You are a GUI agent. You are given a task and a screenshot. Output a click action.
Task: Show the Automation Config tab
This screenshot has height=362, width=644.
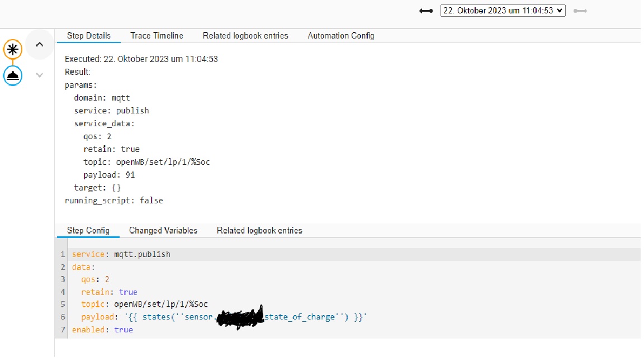tap(340, 36)
